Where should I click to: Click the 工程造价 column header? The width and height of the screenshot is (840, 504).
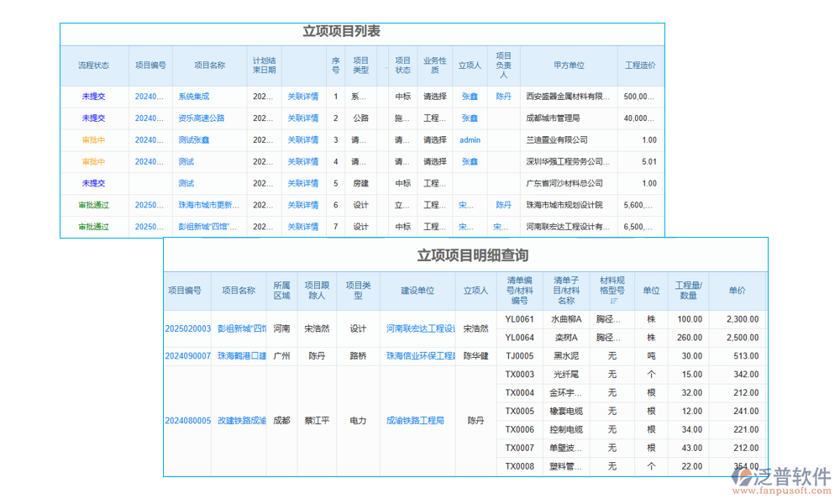(641, 65)
